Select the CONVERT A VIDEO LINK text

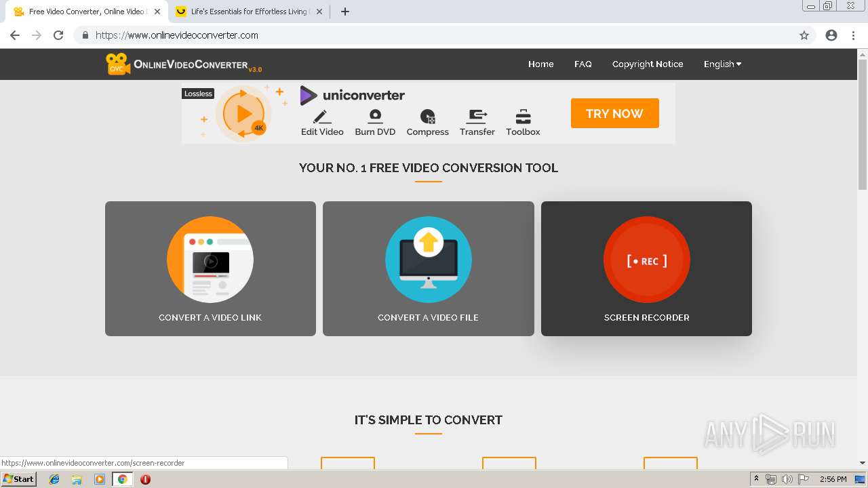(210, 317)
